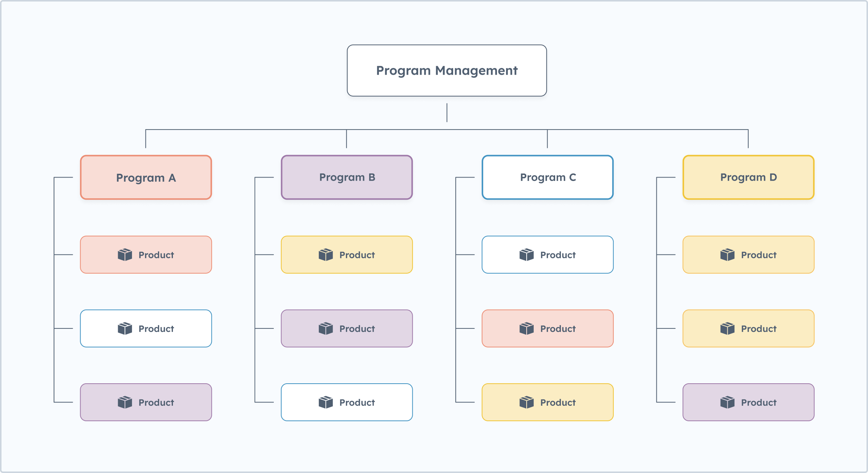Viewport: 868px width, 473px height.
Task: Click the box icon in Program A's pink Product
Action: [x=125, y=255]
